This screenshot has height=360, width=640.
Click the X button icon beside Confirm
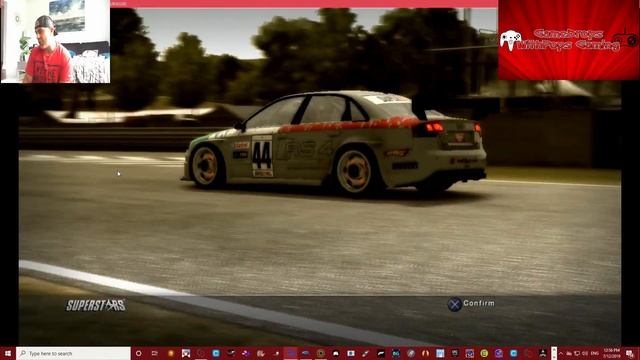pos(454,304)
